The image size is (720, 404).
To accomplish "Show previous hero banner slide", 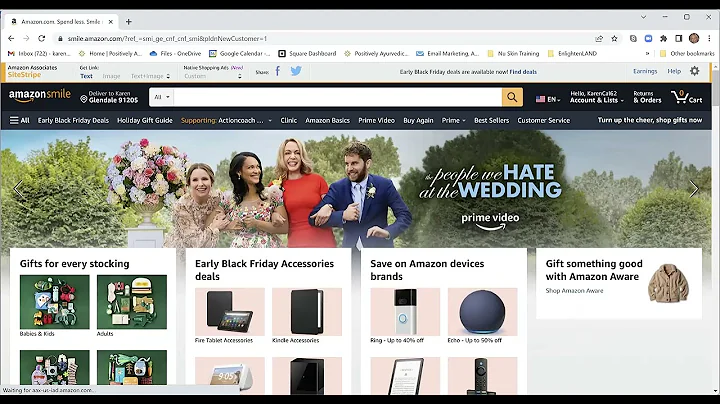I will [18, 189].
